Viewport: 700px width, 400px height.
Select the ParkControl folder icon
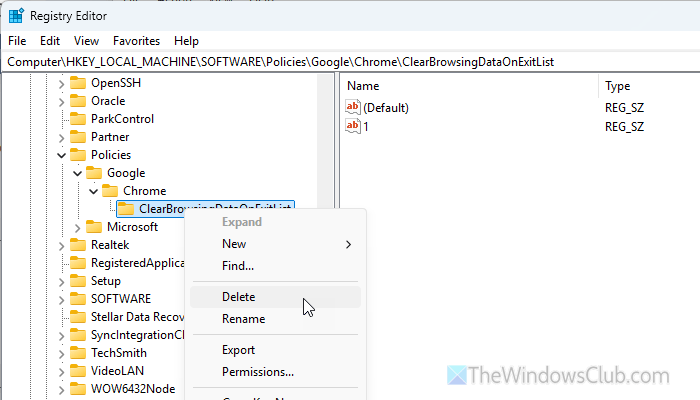point(78,119)
